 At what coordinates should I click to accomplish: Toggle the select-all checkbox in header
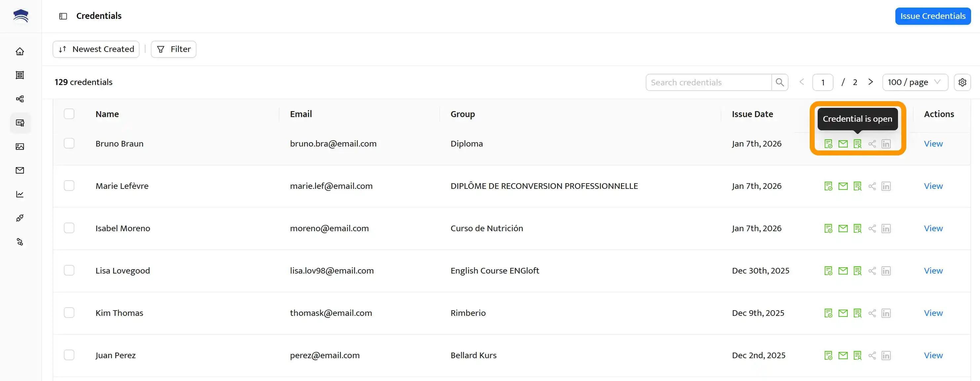pos(69,114)
